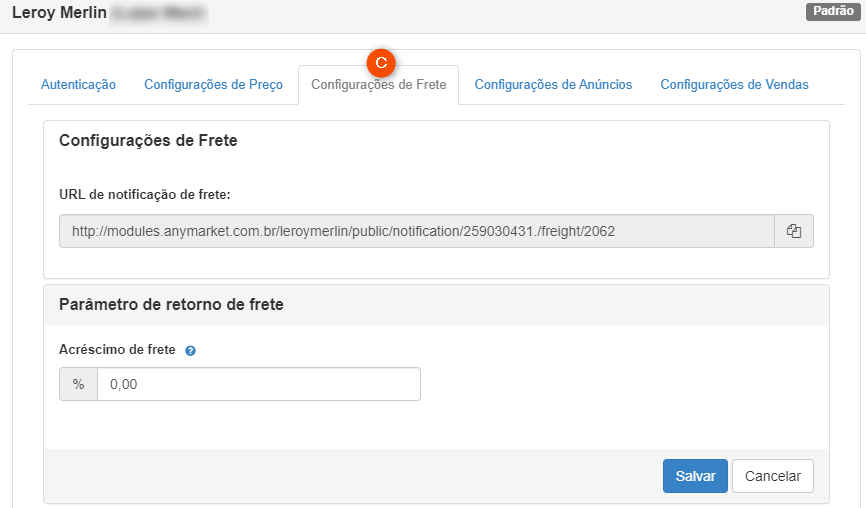Viewport: 866px width, 508px height.
Task: Focus the Acréscimo de frete percentage field
Action: [x=258, y=384]
